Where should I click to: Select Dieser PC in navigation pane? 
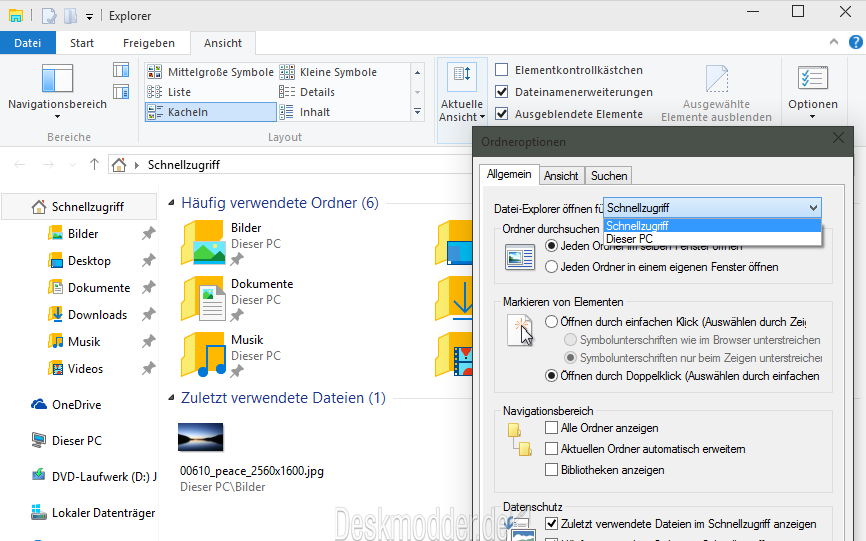tap(76, 441)
